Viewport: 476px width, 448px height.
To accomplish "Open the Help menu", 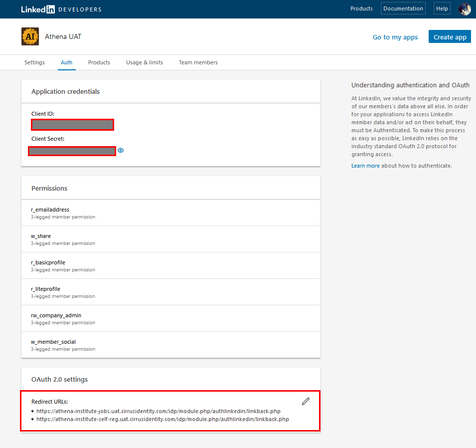I will [x=442, y=8].
